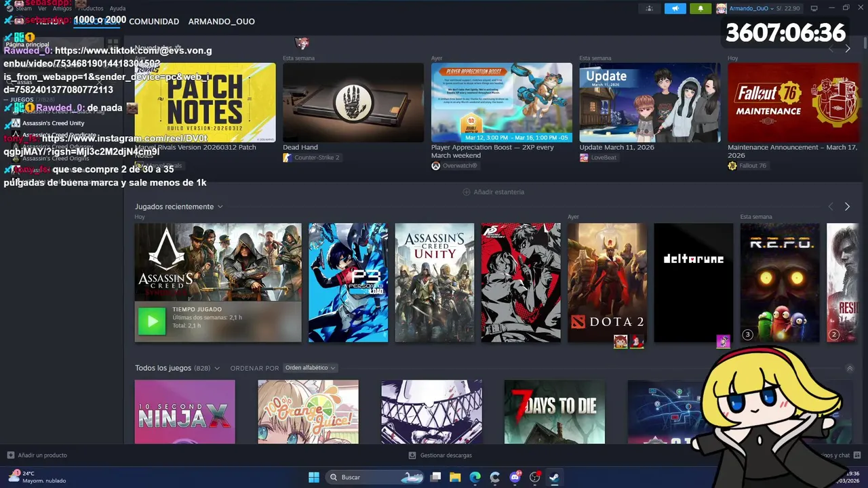Click green play button for Assassin's Creed Syndicate
Image resolution: width=868 pixels, height=488 pixels.
click(152, 321)
